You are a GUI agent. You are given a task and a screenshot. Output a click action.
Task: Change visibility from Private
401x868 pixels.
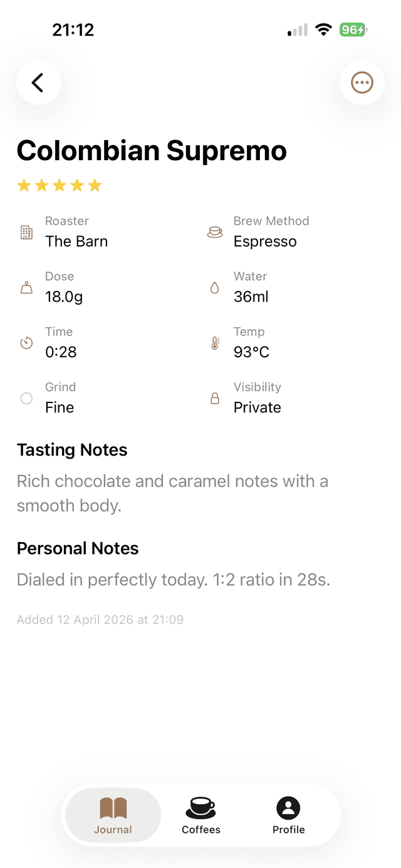click(258, 407)
